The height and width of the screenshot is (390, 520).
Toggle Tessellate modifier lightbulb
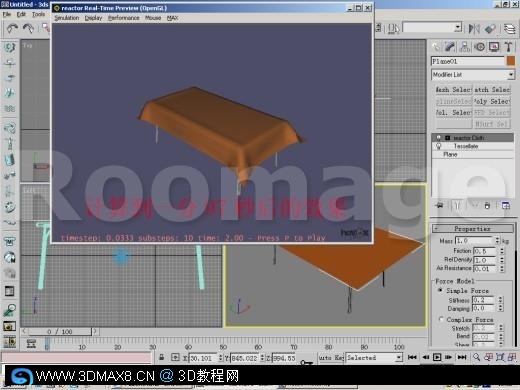coord(439,146)
